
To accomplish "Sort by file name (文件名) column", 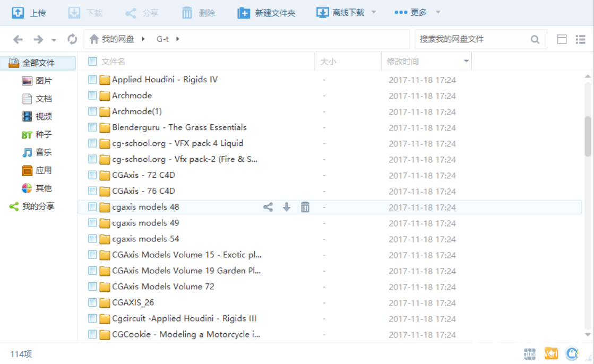I will (x=113, y=62).
